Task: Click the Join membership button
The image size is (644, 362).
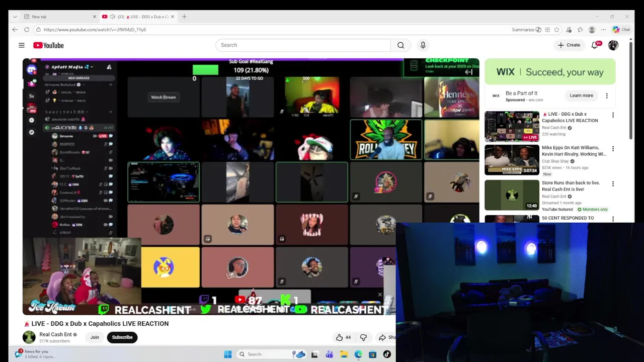Action: (x=95, y=337)
